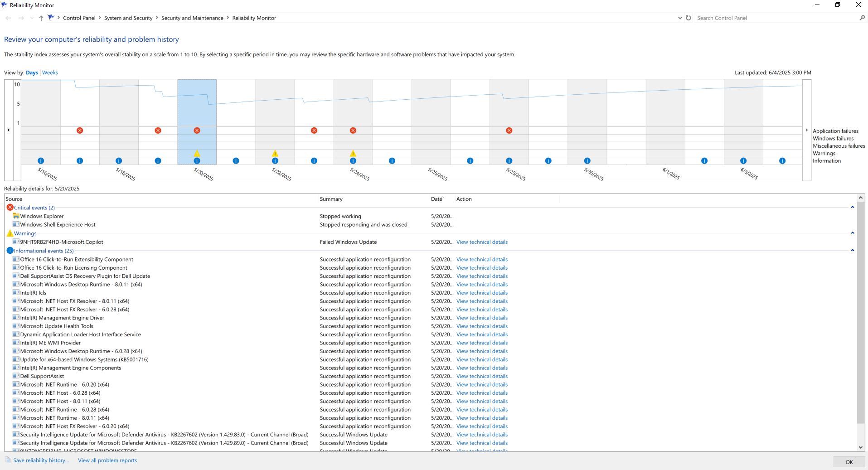
Task: Click the application failure icon on 5/17/2025
Action: click(x=80, y=131)
